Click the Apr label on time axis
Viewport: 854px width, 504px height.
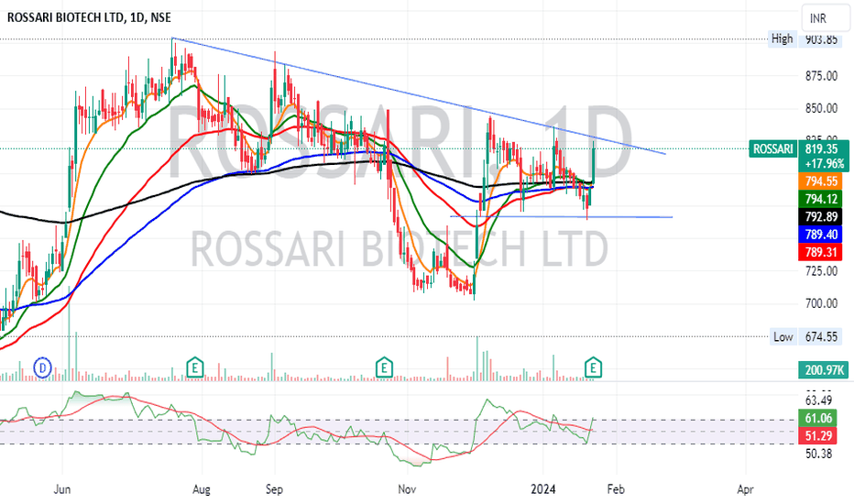(745, 489)
